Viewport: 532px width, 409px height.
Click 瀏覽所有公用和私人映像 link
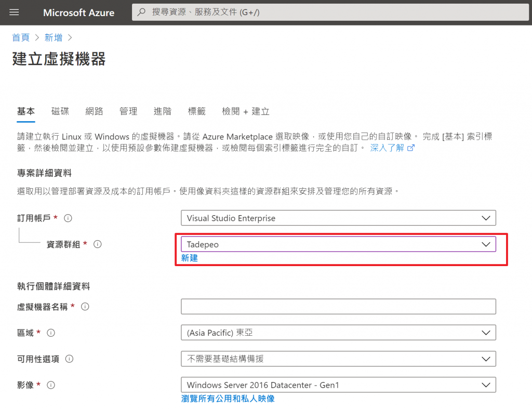pyautogui.click(x=228, y=399)
